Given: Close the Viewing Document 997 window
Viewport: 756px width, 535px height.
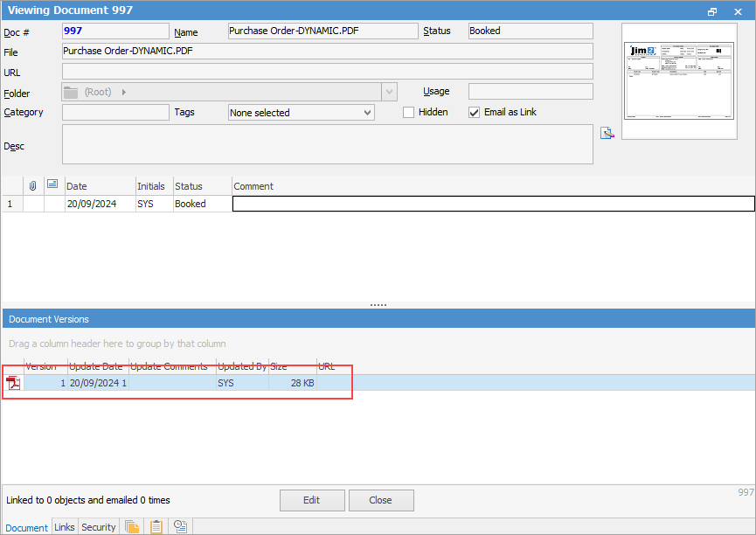Looking at the screenshot, I should [x=738, y=11].
